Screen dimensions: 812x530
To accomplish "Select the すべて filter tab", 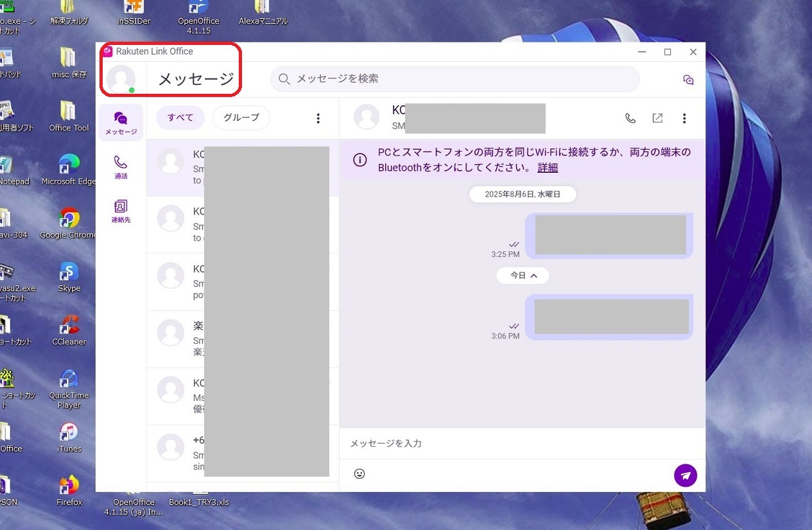I will pos(180,118).
